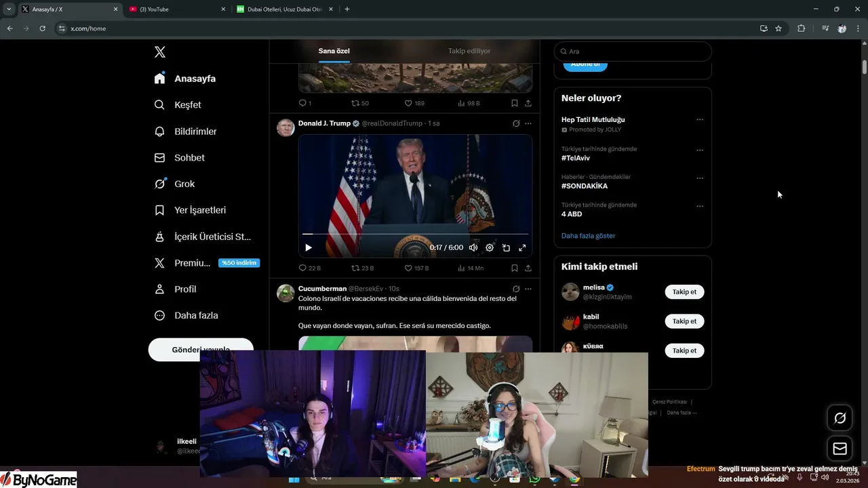Share the top post

tap(528, 103)
